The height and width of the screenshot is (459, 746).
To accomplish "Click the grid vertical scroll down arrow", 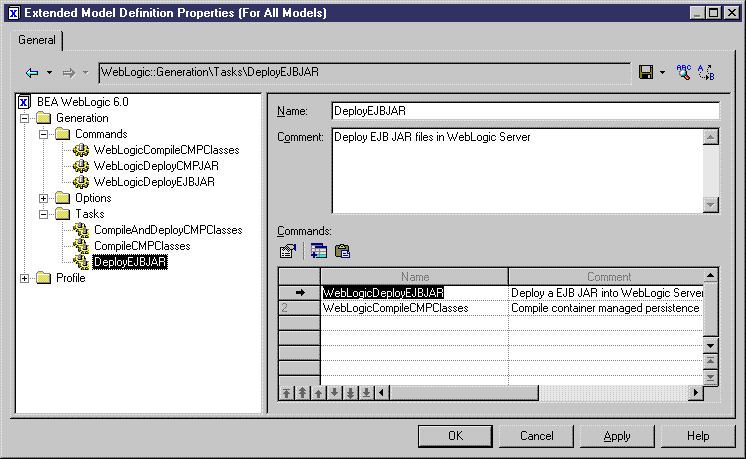I will (710, 346).
